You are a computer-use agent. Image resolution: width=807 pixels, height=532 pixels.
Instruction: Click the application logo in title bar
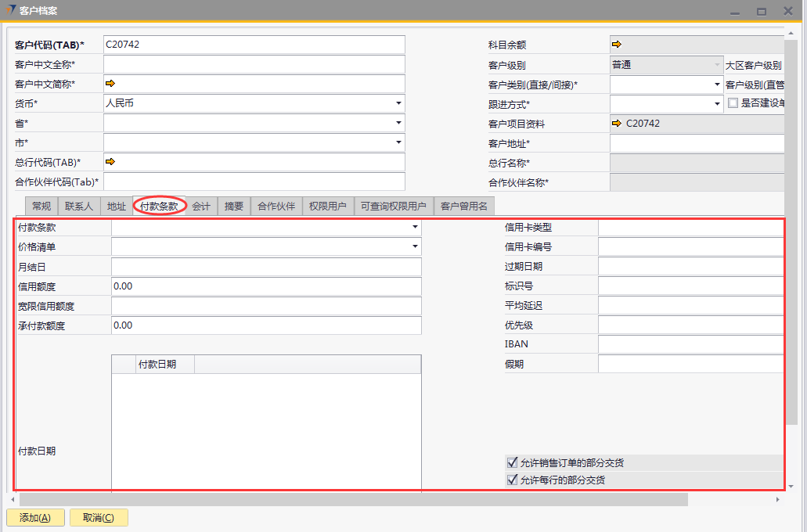click(x=10, y=10)
